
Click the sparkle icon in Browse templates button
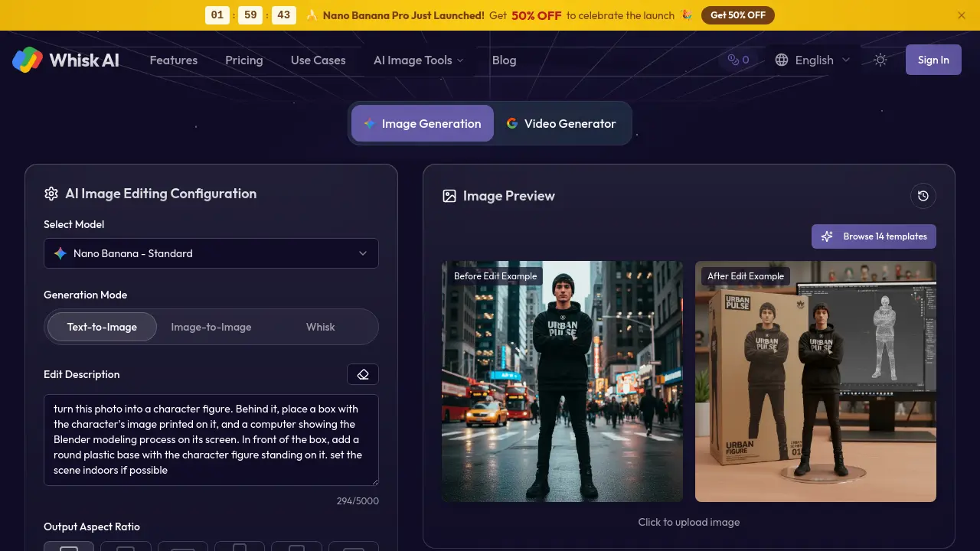coord(827,236)
